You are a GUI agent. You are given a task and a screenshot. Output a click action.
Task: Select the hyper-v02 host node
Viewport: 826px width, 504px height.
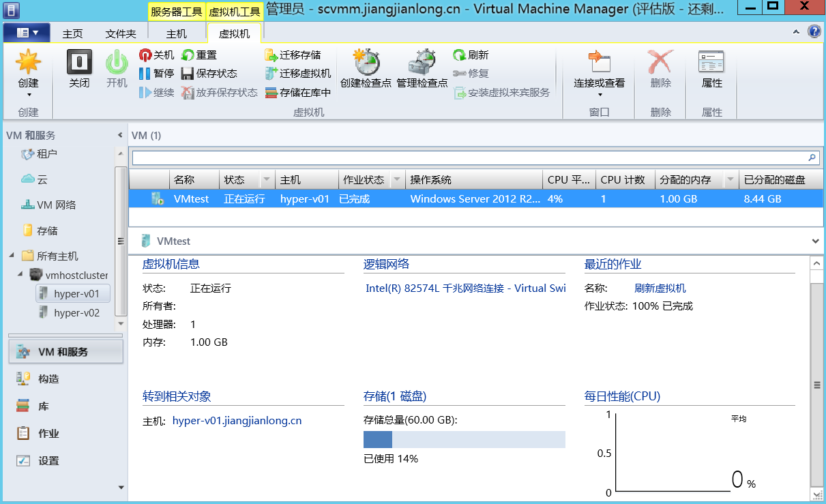[x=69, y=313]
